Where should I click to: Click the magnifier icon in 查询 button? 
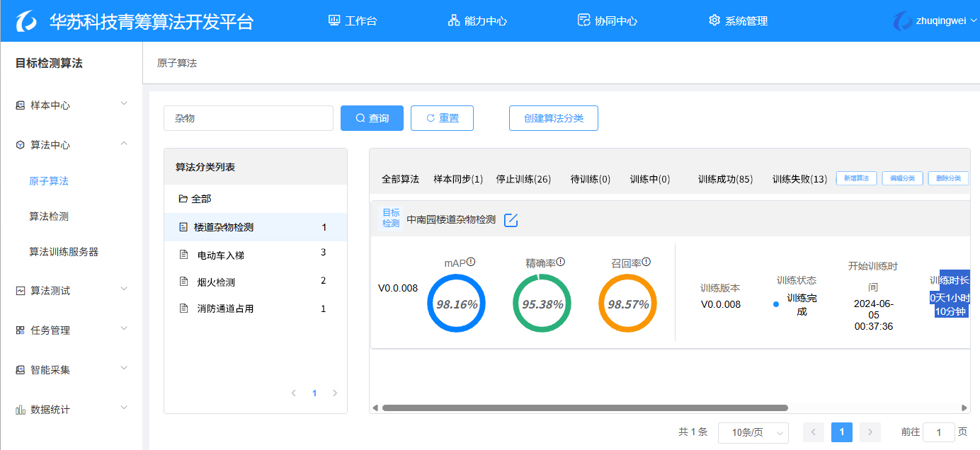click(360, 118)
